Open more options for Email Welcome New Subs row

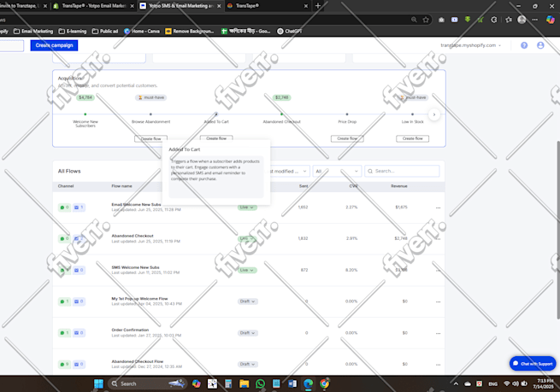coord(439,208)
